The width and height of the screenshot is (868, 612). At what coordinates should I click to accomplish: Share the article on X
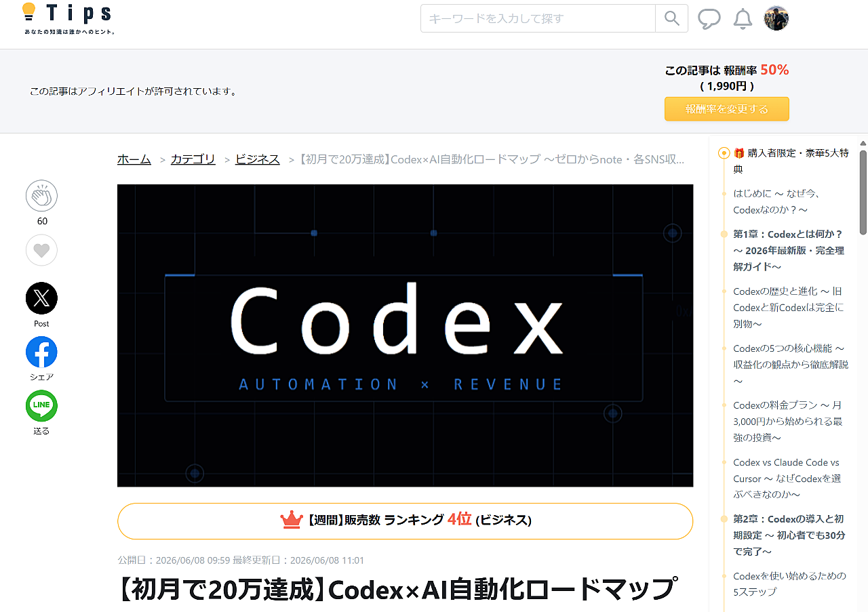click(41, 298)
